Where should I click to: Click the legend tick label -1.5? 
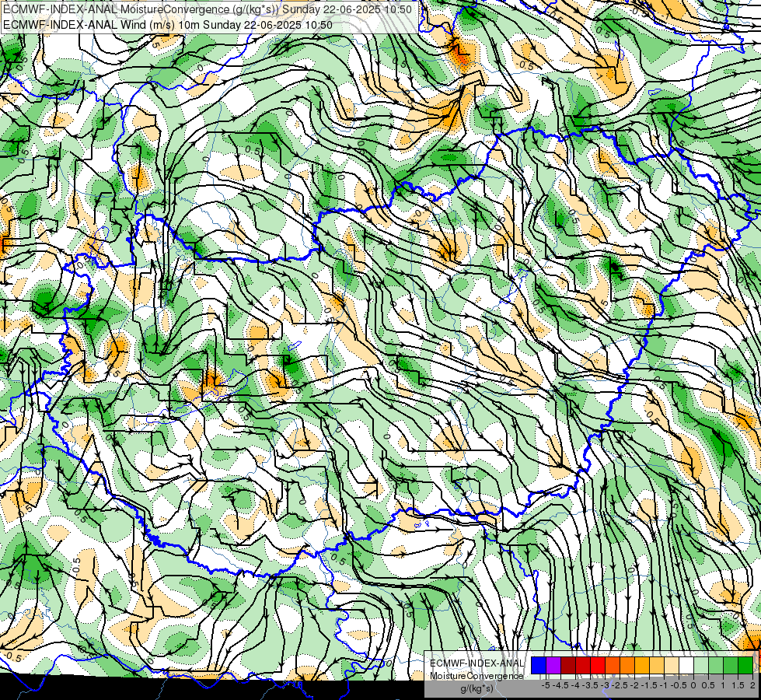[648, 685]
